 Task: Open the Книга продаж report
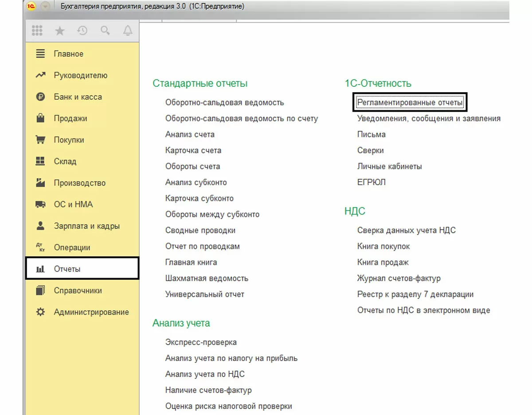coord(383,262)
